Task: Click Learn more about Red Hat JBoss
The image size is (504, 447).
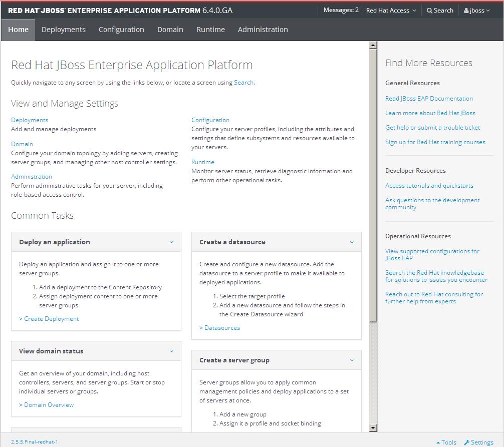Action: click(x=430, y=113)
